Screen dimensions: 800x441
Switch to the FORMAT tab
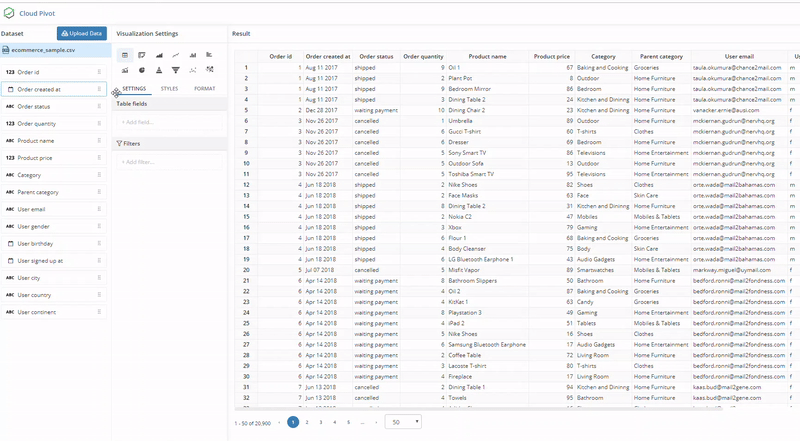[x=204, y=89]
